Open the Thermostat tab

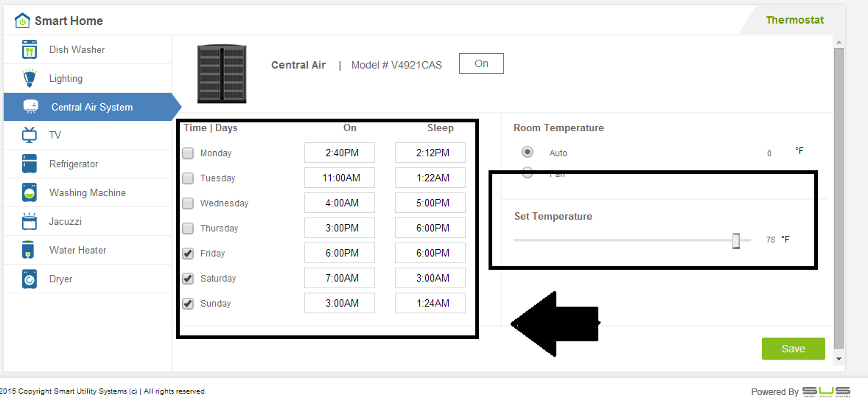794,20
